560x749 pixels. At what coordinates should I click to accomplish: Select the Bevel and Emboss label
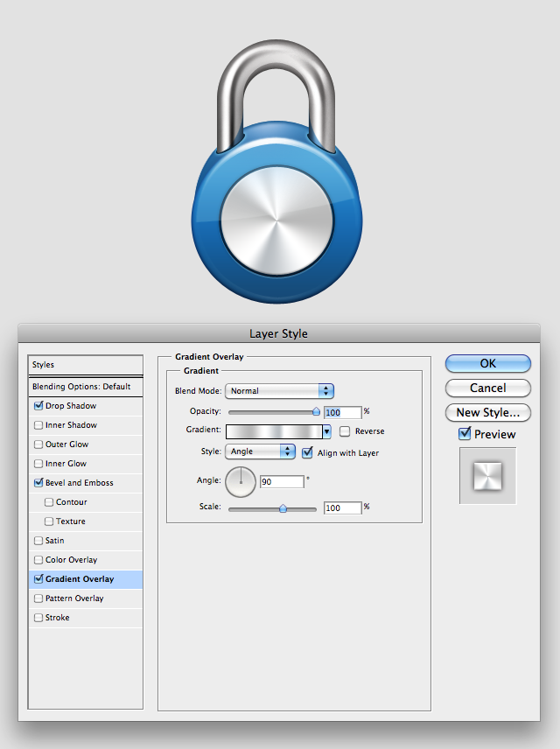[80, 482]
